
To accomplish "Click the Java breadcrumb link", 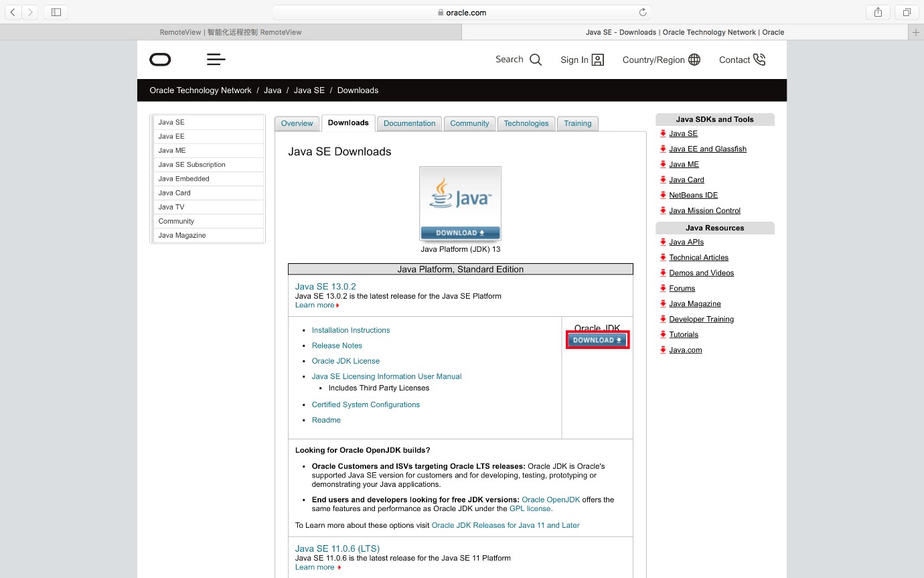I will (x=273, y=90).
